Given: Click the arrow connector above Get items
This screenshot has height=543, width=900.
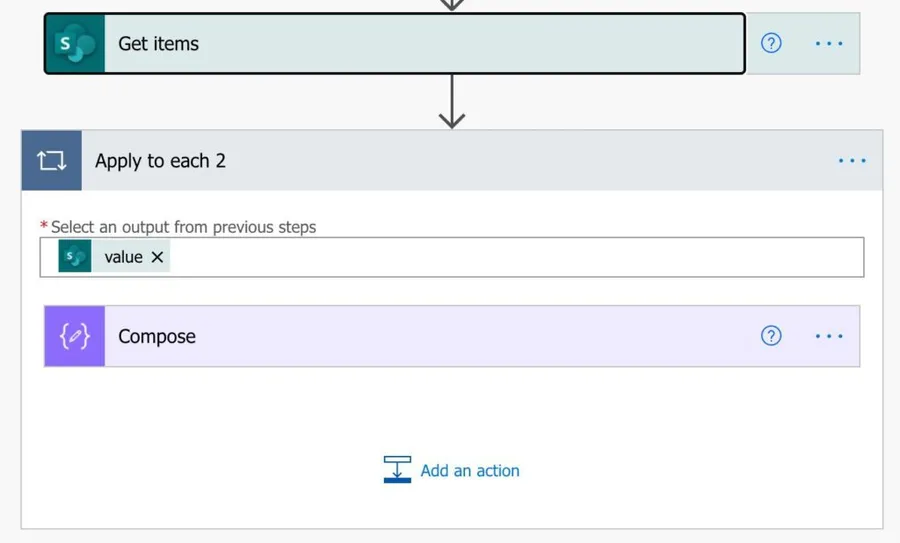Looking at the screenshot, I should (x=452, y=5).
